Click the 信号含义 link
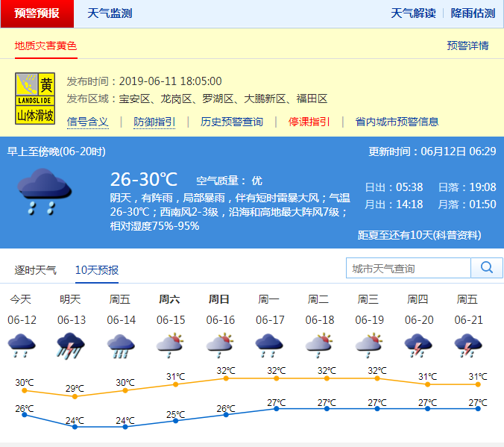This screenshot has height=447, width=504. pos(87,122)
